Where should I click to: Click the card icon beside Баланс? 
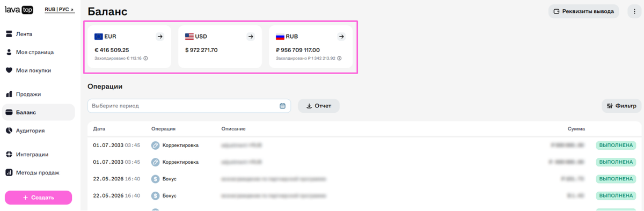click(x=9, y=112)
